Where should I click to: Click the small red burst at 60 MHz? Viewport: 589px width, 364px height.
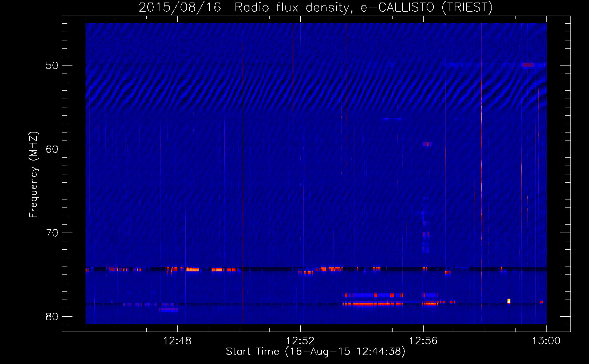click(427, 145)
